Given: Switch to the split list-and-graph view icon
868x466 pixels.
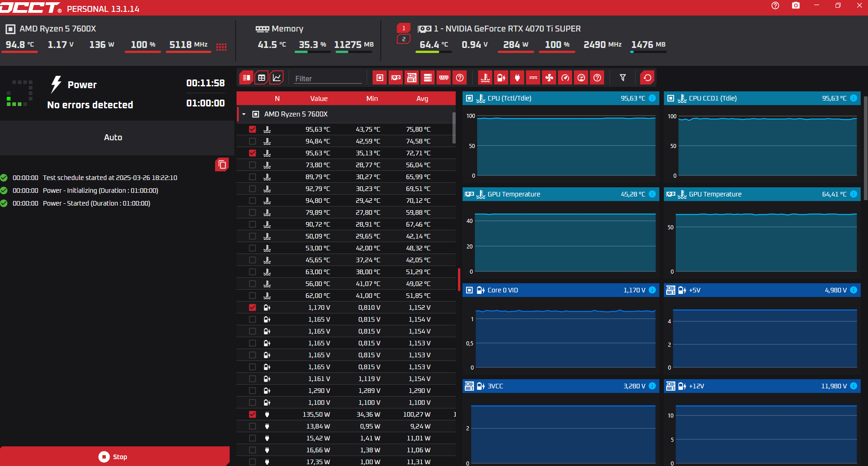Looking at the screenshot, I should pos(247,78).
